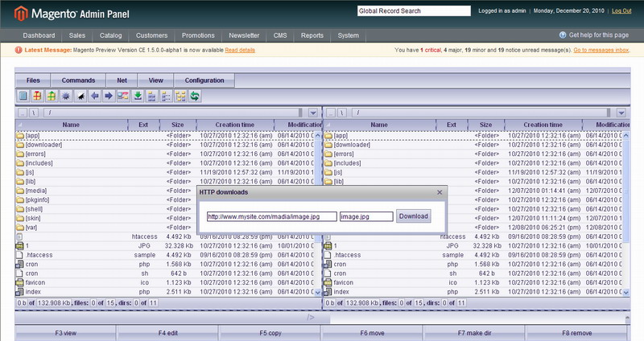Click right panel scroll up arrow
Image resolution: width=644 pixels, height=341 pixels.
pos(626,135)
